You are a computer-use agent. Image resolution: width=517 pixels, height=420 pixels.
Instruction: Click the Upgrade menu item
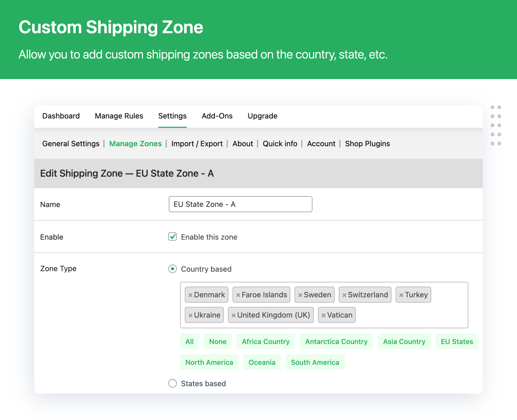click(262, 115)
